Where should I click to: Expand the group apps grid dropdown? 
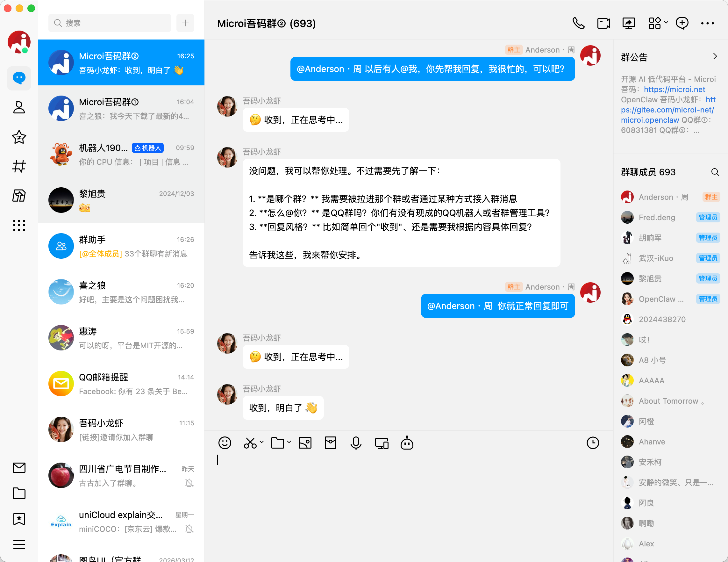[x=666, y=23]
